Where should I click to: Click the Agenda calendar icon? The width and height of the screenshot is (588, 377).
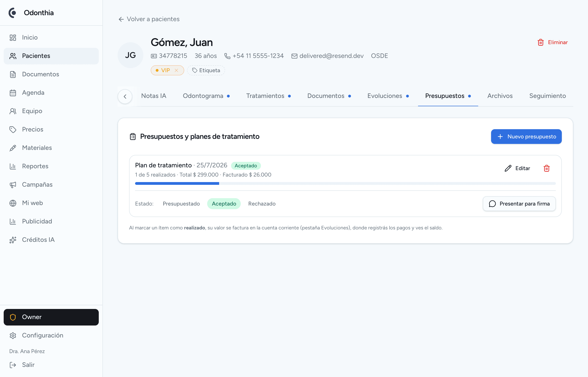(x=13, y=93)
